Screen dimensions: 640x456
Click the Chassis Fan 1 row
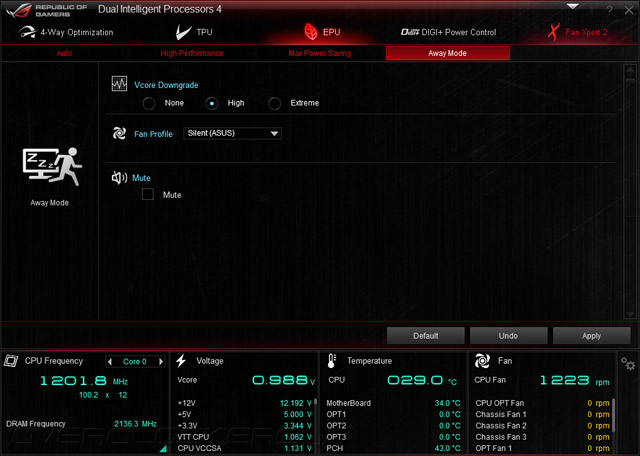coord(542,414)
